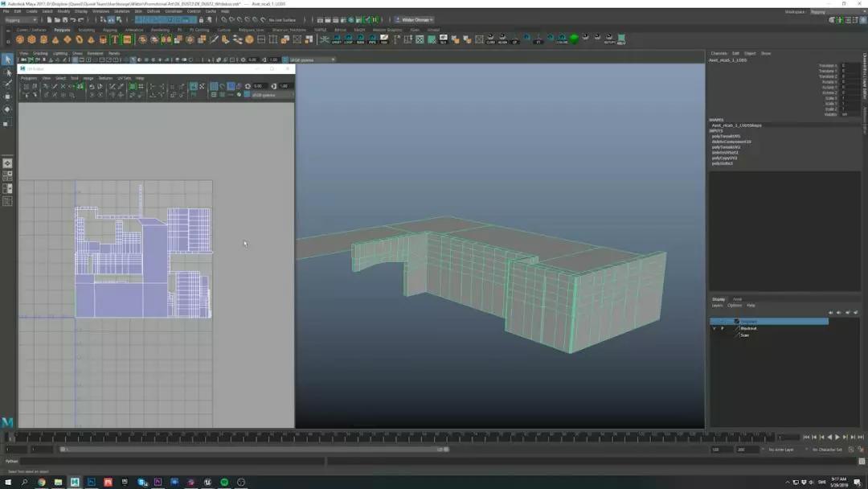This screenshot has height=489, width=868.
Task: Toggle visibility of the Blockout layer
Action: coord(714,328)
